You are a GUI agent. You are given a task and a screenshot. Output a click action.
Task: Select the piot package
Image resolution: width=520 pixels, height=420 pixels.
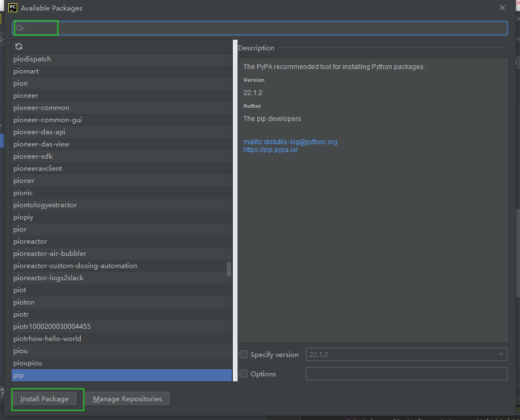122,290
